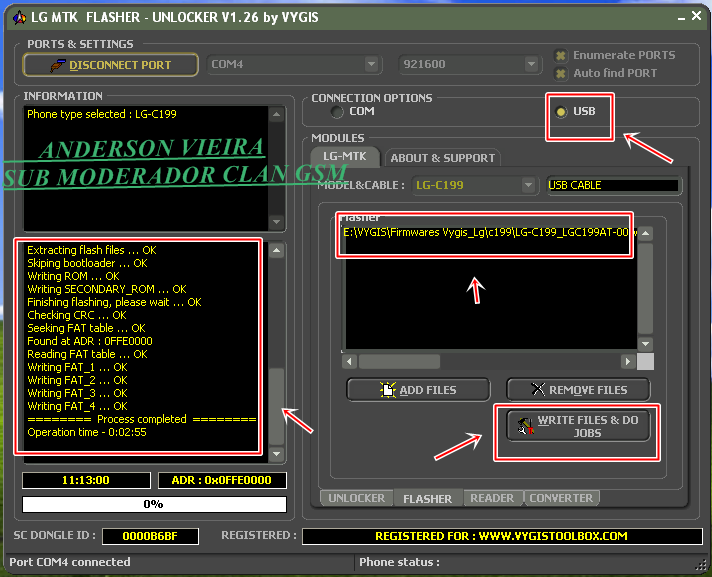Toggle the Auto find PORT checkbox
Viewport: 712px width, 577px height.
(x=560, y=73)
